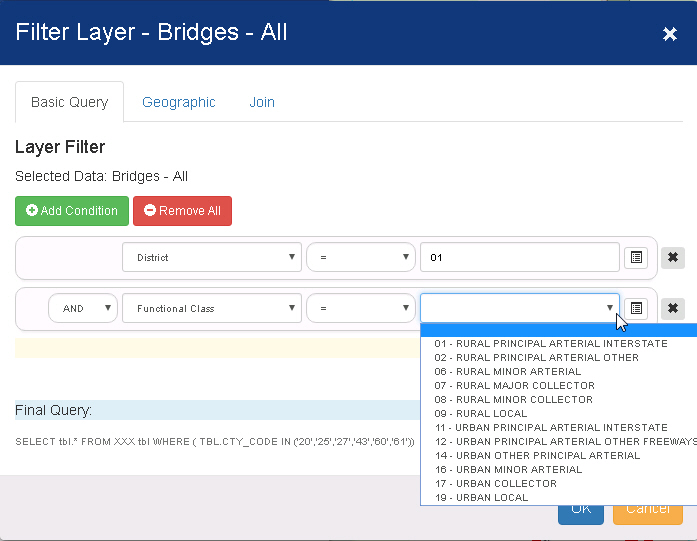Open value list icon for Functional Class row
Screen dimensions: 697x541
pyautogui.click(x=635, y=309)
